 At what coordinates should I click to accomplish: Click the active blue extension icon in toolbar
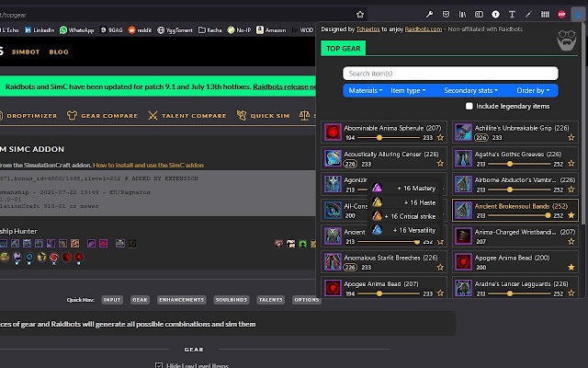pos(578,15)
